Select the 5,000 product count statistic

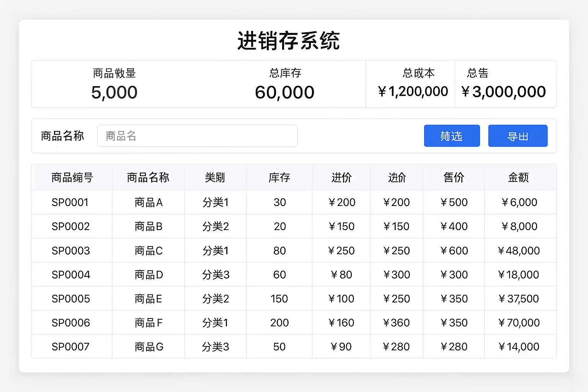(114, 92)
